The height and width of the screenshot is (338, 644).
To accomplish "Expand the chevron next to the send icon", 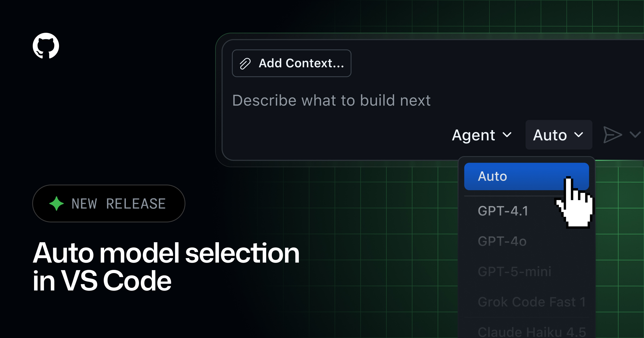I will (635, 134).
